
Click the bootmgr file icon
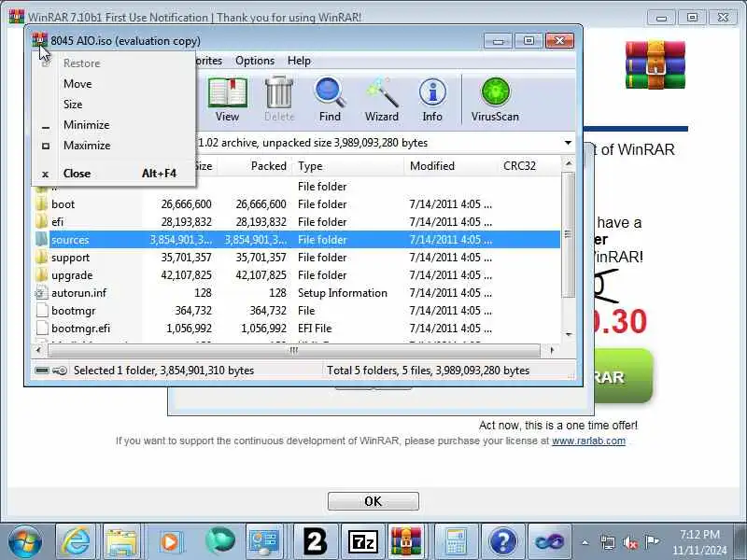coord(42,311)
